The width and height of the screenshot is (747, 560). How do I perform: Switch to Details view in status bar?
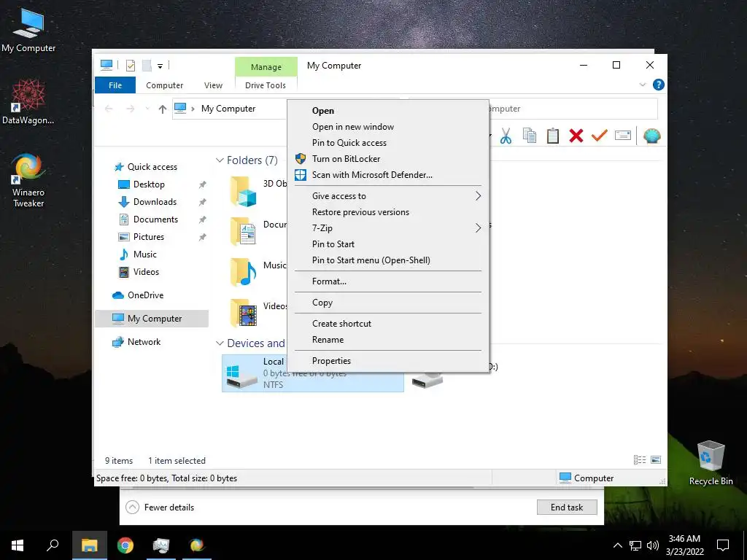[x=640, y=459]
